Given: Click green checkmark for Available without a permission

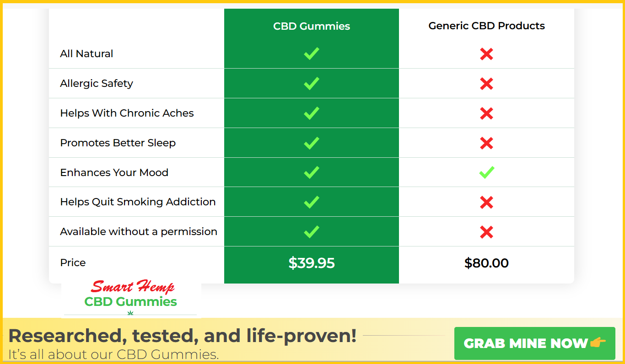Looking at the screenshot, I should point(312,231).
